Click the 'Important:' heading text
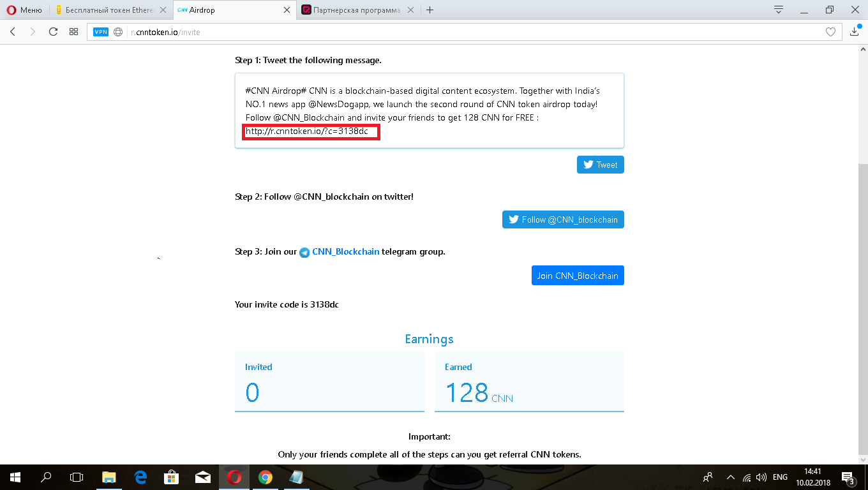Image resolution: width=868 pixels, height=490 pixels. pyautogui.click(x=430, y=437)
